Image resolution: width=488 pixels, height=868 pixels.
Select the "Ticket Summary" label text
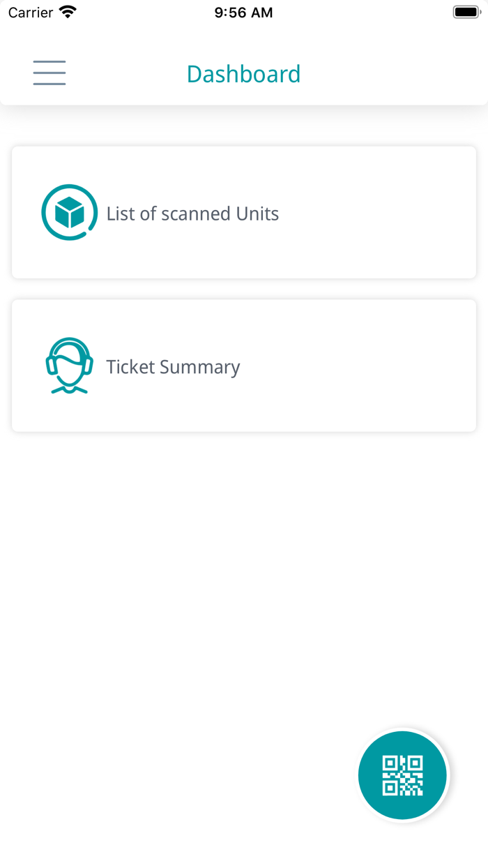[173, 367]
